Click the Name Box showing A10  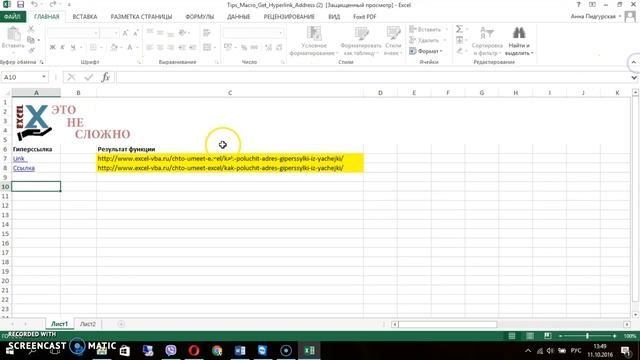(24, 77)
